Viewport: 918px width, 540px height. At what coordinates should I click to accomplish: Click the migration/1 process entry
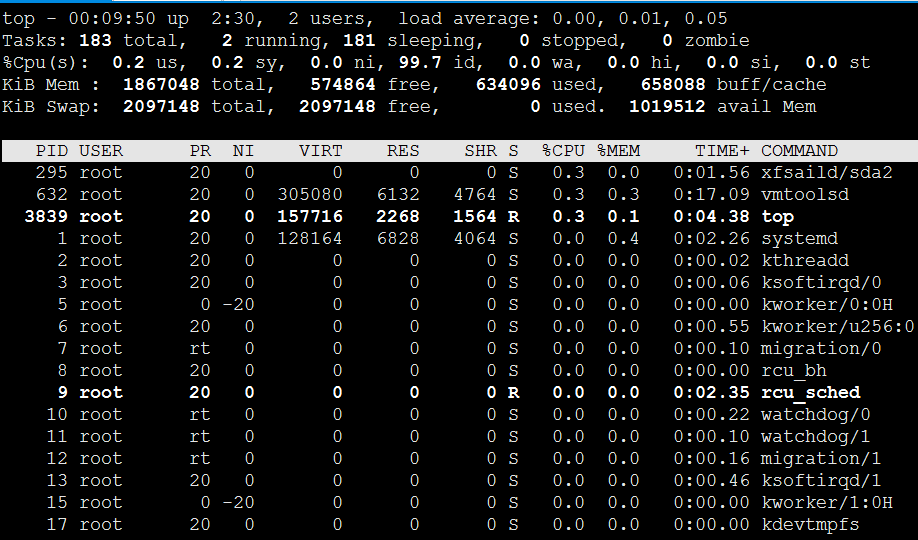click(821, 459)
